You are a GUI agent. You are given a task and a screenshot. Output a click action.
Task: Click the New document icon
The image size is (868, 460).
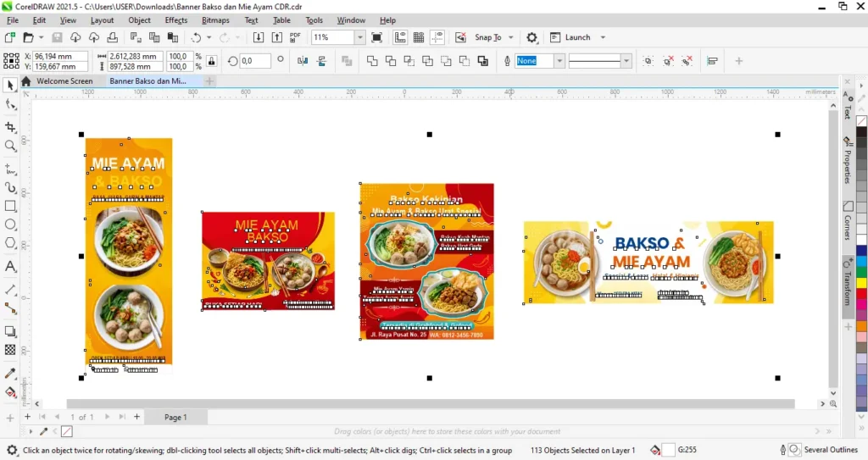tap(9, 37)
